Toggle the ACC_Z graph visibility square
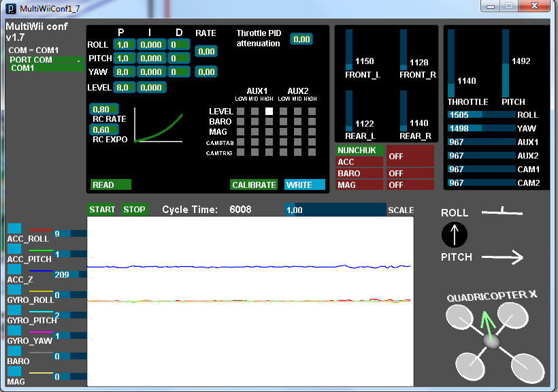Image resolution: width=558 pixels, height=392 pixels. click(14, 269)
